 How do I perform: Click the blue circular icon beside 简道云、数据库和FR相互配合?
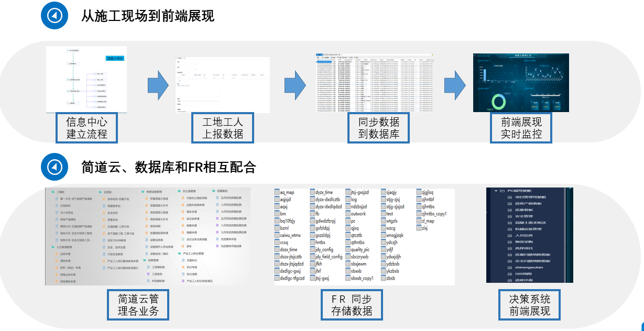point(54,167)
